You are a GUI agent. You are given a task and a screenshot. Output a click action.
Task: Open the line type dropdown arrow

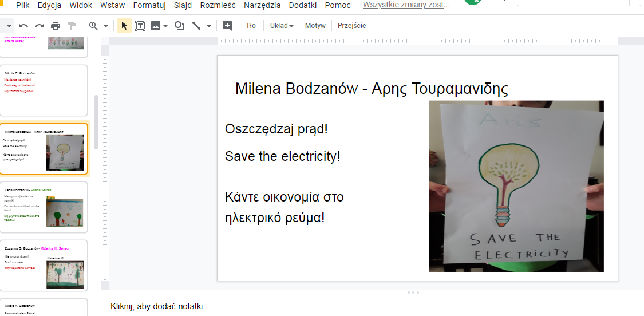[x=208, y=26]
